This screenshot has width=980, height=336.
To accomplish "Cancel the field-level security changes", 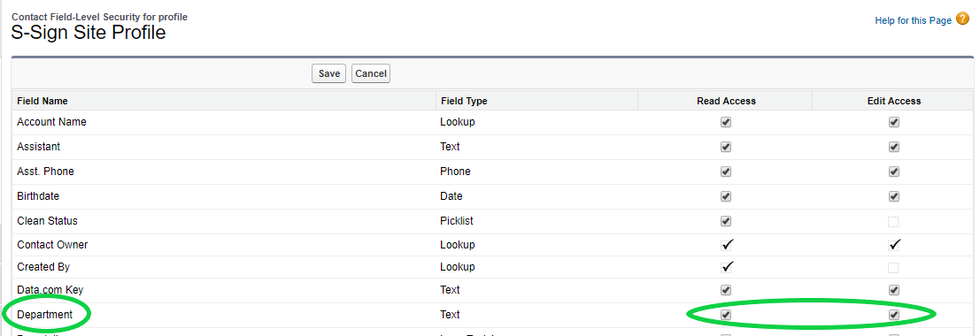I will (x=371, y=73).
